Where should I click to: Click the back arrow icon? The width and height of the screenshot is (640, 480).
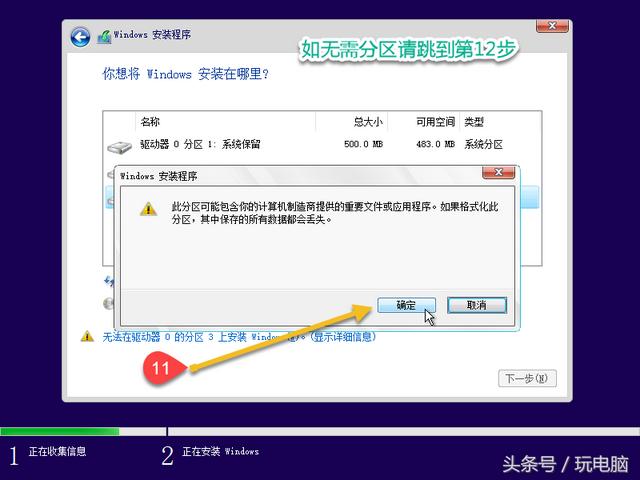click(80, 37)
